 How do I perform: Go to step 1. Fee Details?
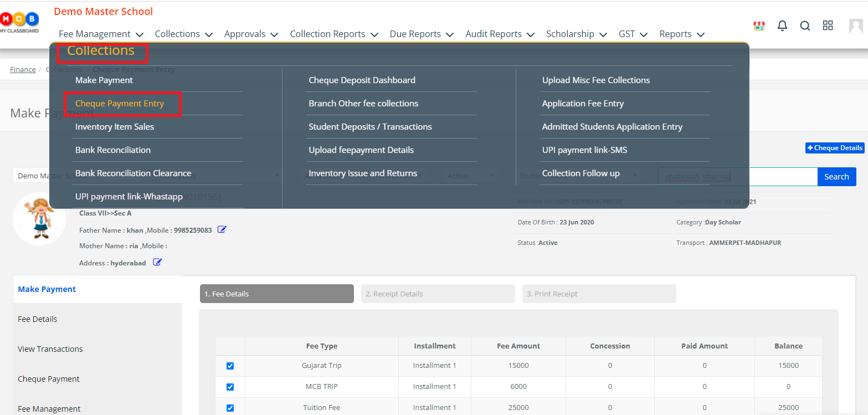pos(277,294)
